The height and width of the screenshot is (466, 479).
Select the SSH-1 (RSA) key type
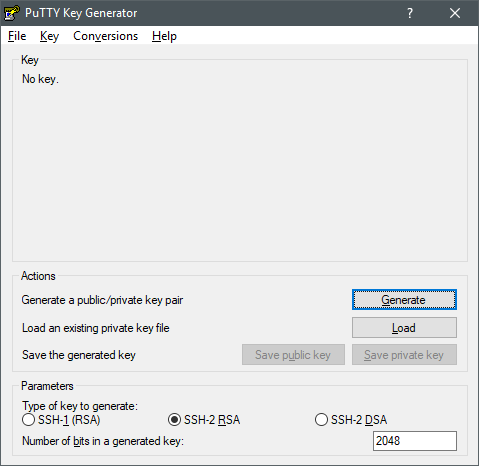tap(61, 420)
